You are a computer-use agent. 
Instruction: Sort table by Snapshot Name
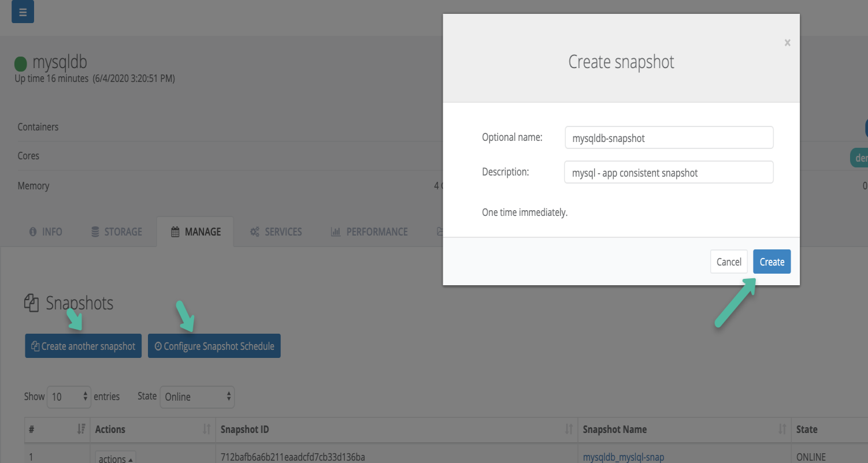684,430
